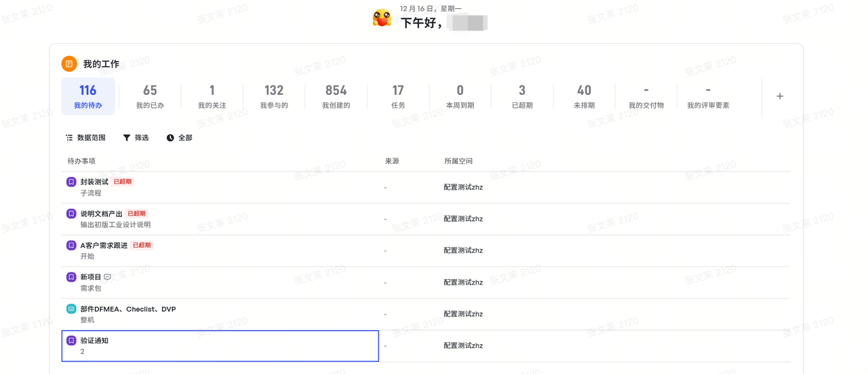Click the purple icon beside 验证通知
The height and width of the screenshot is (374, 868).
coord(71,341)
